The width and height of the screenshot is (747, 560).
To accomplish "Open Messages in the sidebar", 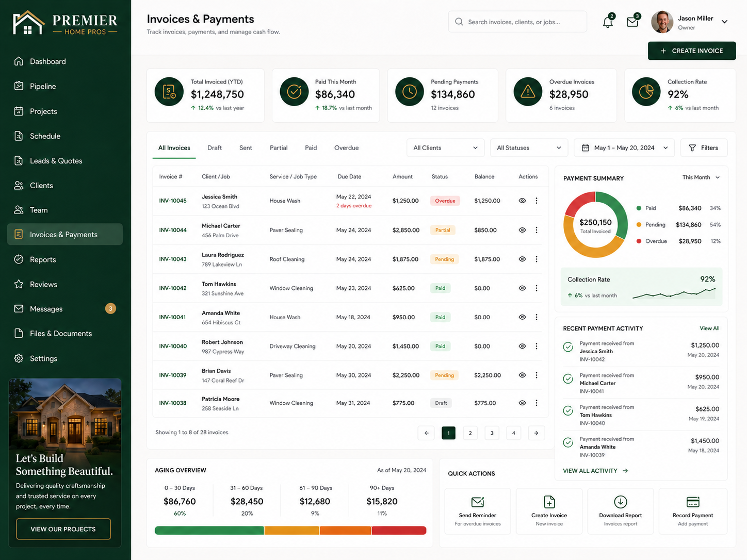I will (x=65, y=309).
